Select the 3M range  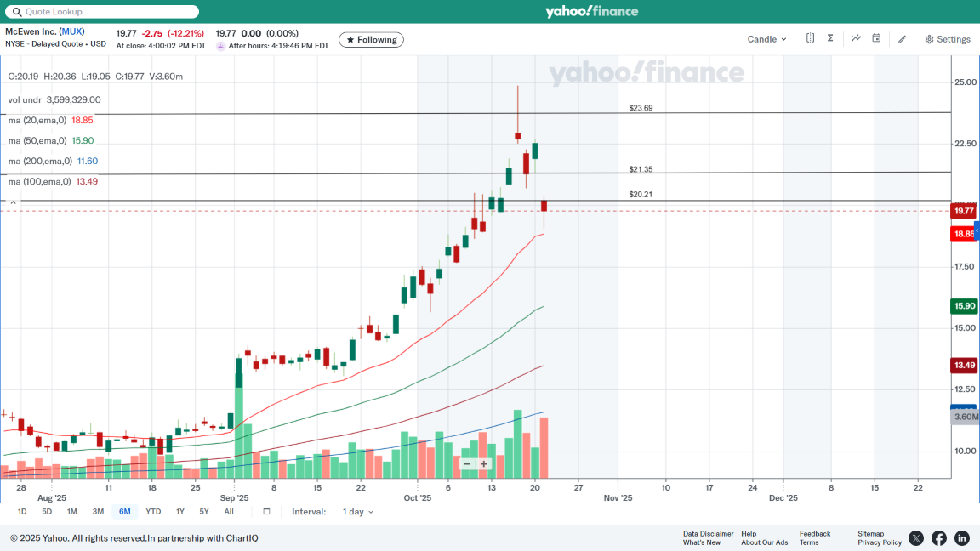pos(98,512)
